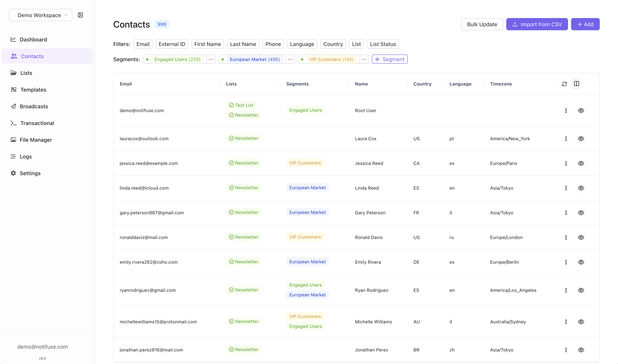View details of demo@notifuse.com with the eye icon
The height and width of the screenshot is (364, 618).
tap(581, 110)
